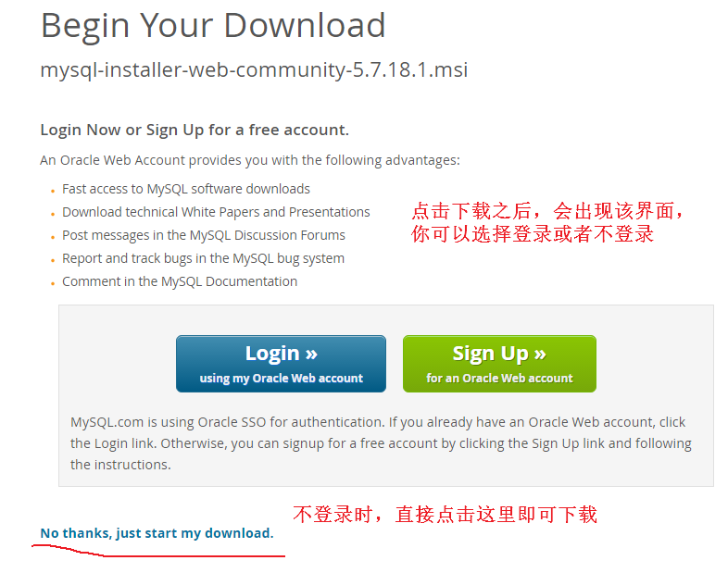Click the blue Login button
Viewport: 728px width, 573px height.
click(x=281, y=364)
